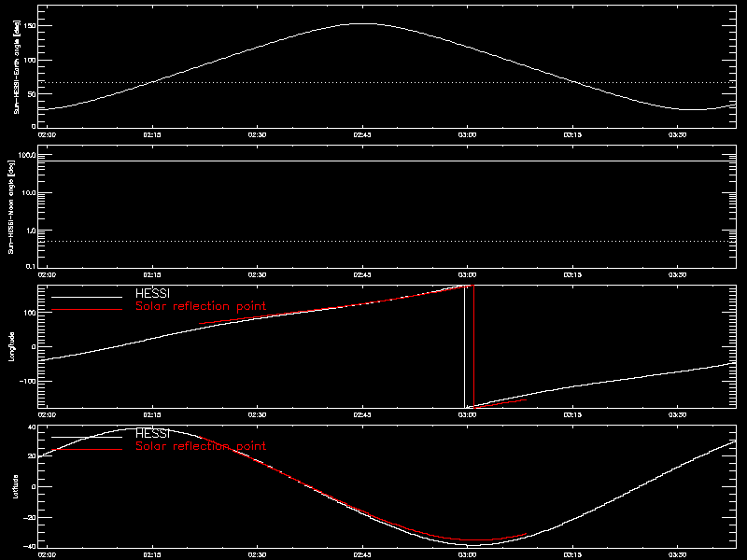Image resolution: width=747 pixels, height=560 pixels.
Task: Click the HESSI legend label in Longitude plot
Action: point(152,293)
